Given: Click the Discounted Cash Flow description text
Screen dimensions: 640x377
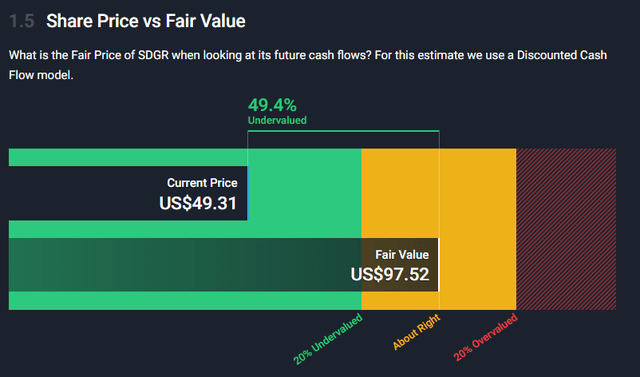Looking at the screenshot, I should tap(308, 65).
